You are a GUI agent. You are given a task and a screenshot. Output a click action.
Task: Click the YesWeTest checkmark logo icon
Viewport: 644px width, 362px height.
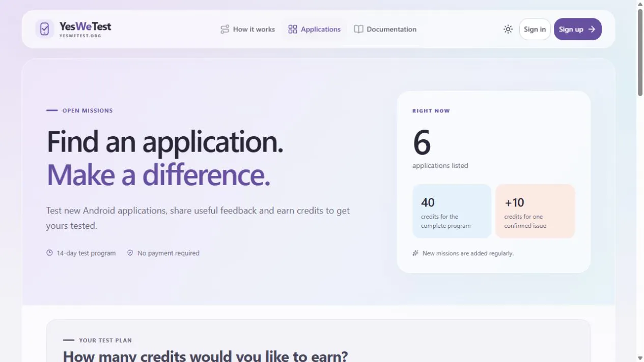coord(45,29)
